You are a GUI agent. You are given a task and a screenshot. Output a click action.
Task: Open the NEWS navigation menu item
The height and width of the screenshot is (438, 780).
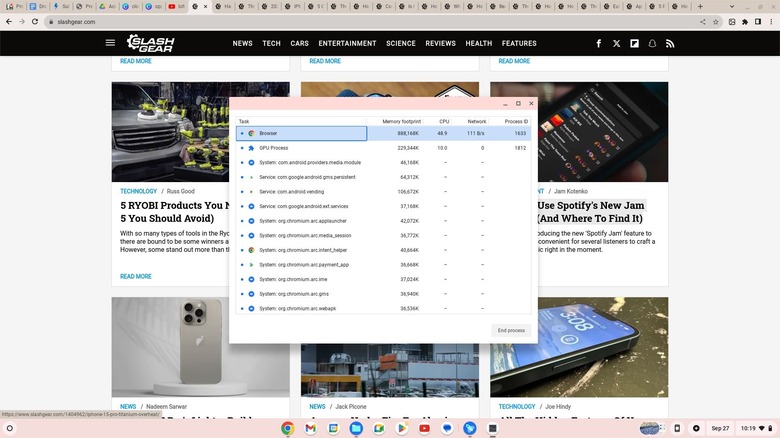[x=242, y=43]
